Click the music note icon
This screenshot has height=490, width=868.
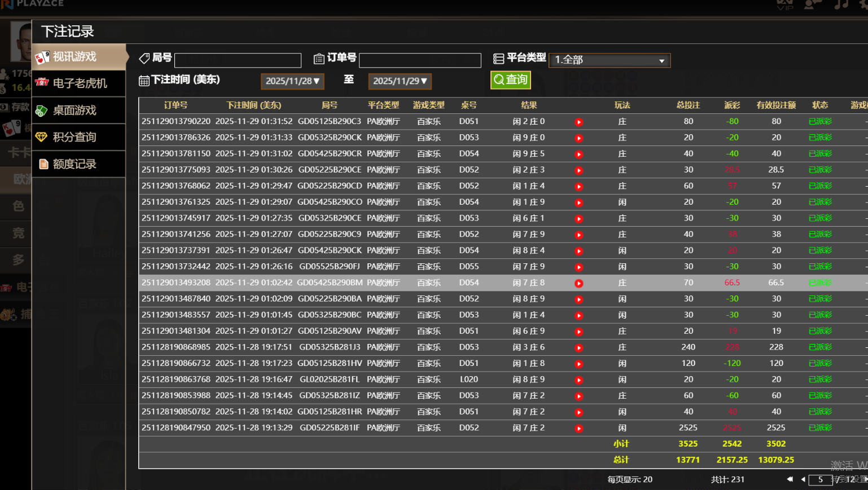coord(841,5)
